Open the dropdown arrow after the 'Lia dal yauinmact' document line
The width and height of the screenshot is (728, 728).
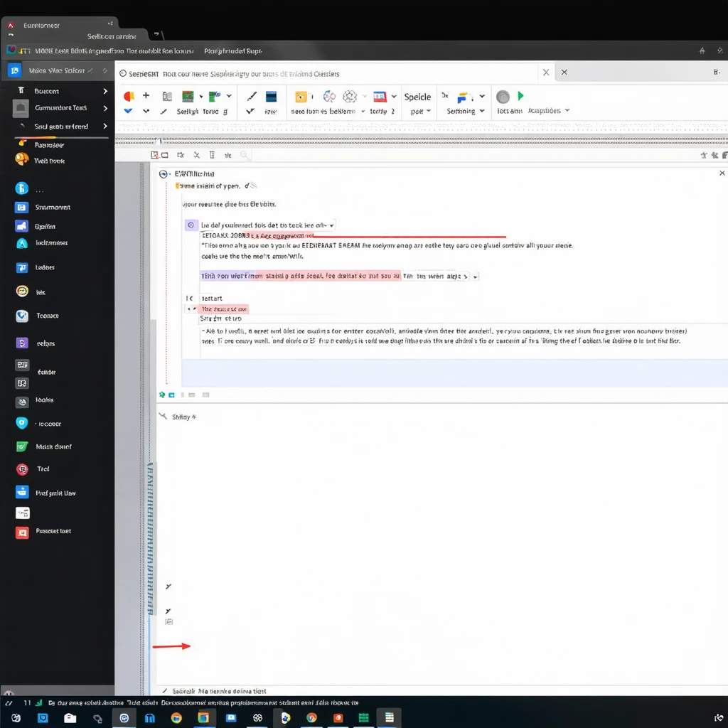click(331, 225)
